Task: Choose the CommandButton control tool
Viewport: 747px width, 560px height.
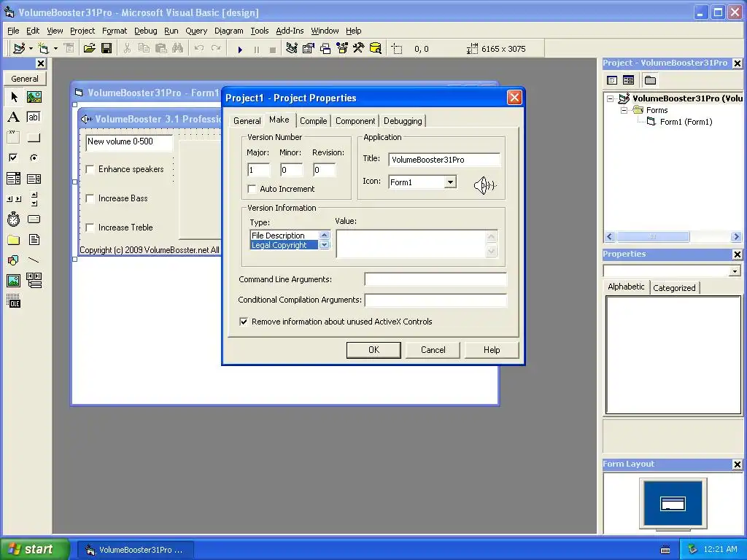Action: click(x=34, y=138)
